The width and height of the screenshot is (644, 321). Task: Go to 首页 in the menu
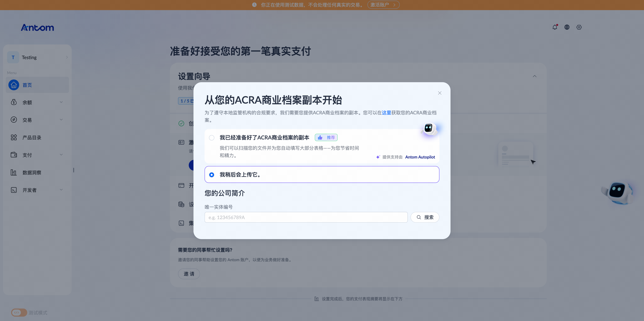point(38,85)
